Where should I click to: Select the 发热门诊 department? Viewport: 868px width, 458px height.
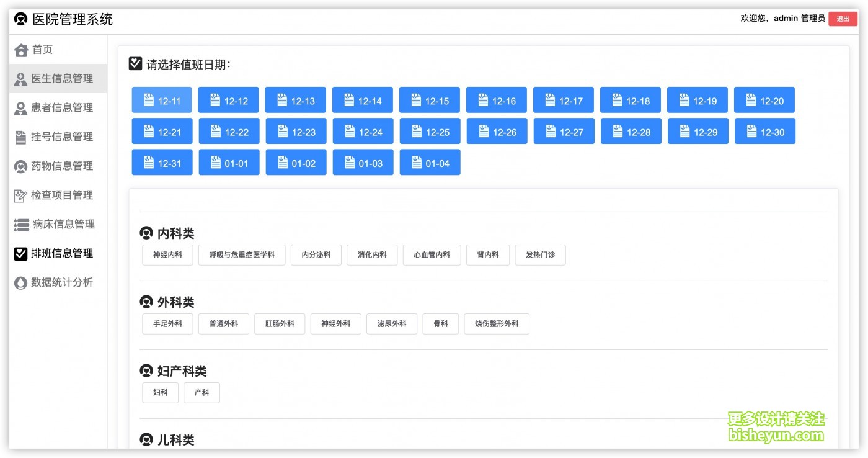tap(540, 255)
